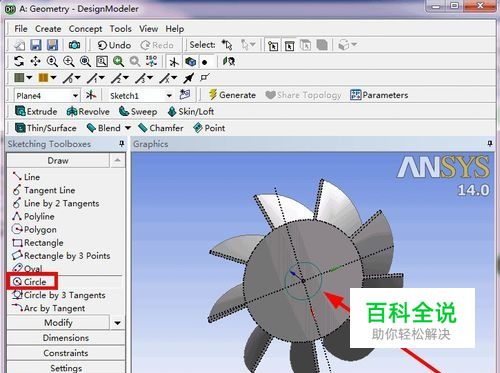Click the Skin/Loft feature
The image size is (500, 373).
[191, 111]
